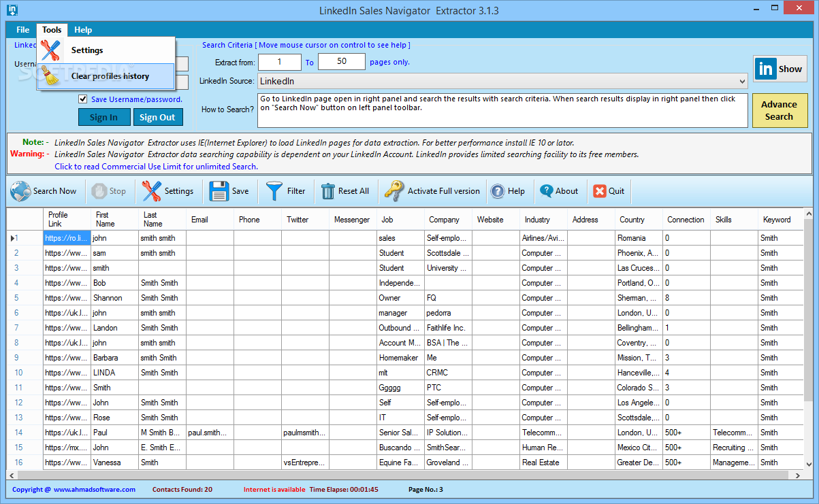819x504 pixels.
Task: Click 'Internet is available' status text
Action: point(274,489)
